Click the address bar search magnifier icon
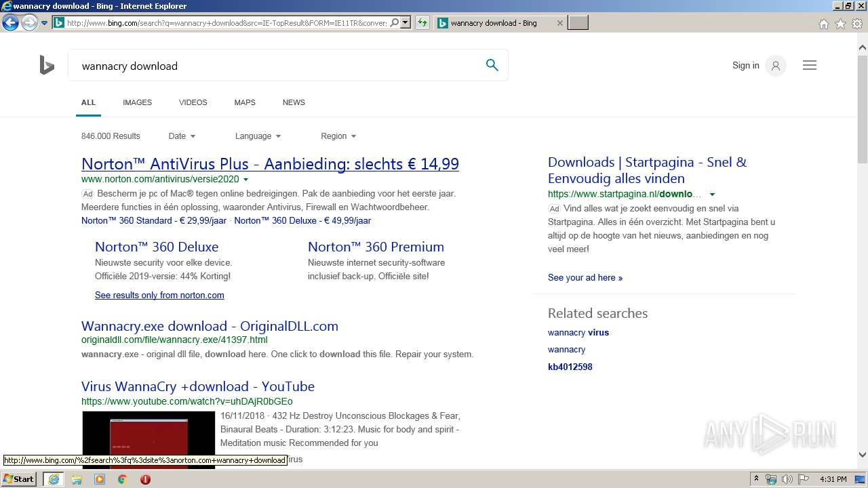Screen dimensions: 868x488 point(395,23)
